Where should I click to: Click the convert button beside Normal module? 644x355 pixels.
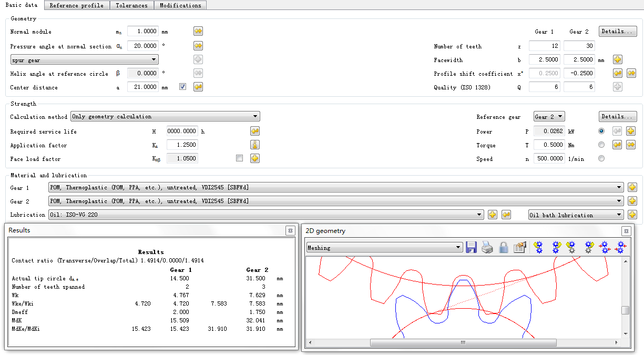[x=198, y=32]
